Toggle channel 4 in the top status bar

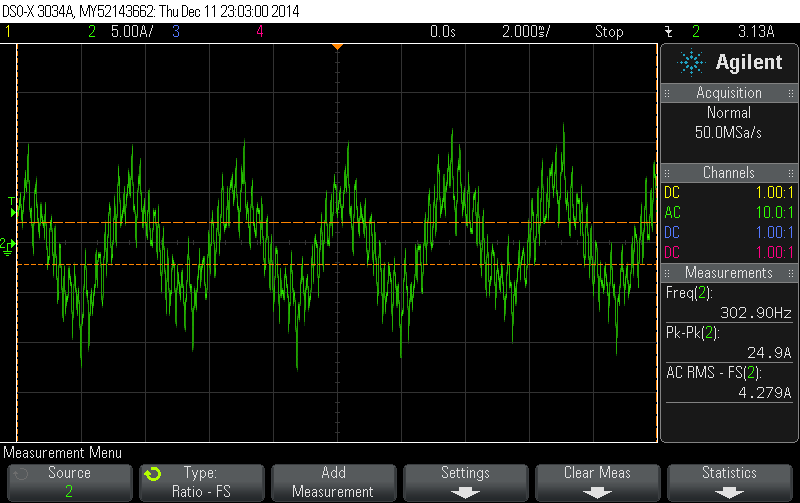(x=259, y=32)
